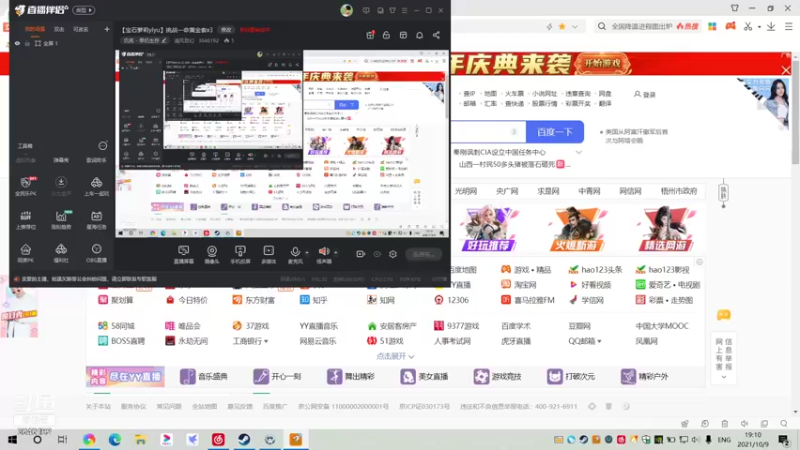This screenshot has width=800, height=450.
Task: Open 音乐盛典 category
Action: 204,377
